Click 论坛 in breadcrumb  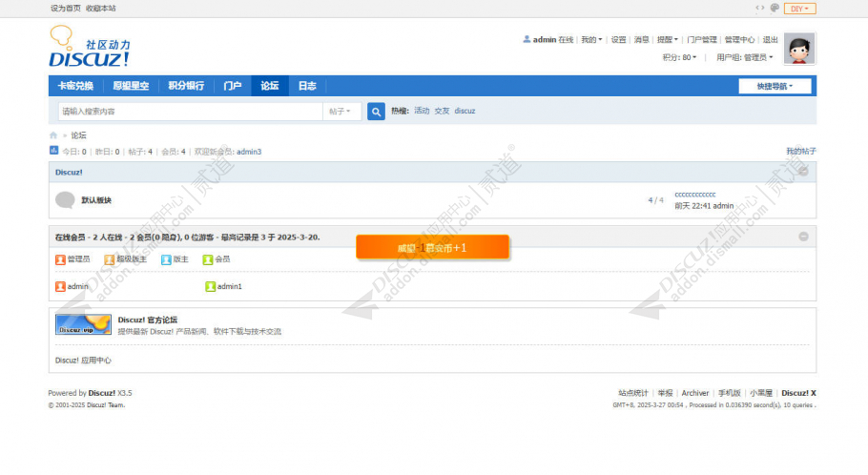[x=78, y=135]
